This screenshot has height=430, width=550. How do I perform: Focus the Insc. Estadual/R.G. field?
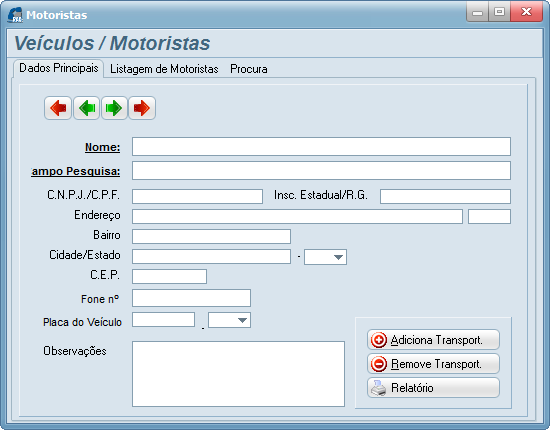click(445, 196)
